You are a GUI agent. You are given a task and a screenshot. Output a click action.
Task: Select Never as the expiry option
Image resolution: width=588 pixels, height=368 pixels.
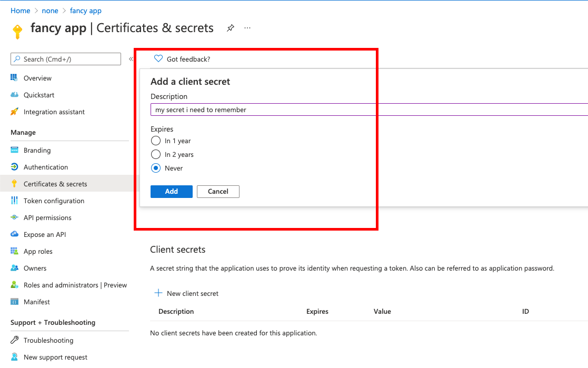pyautogui.click(x=156, y=168)
